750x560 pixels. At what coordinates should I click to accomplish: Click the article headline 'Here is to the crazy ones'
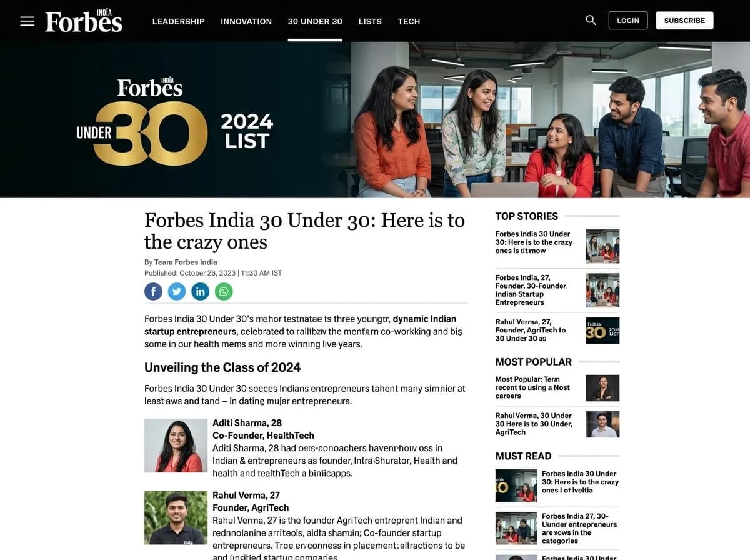(304, 231)
